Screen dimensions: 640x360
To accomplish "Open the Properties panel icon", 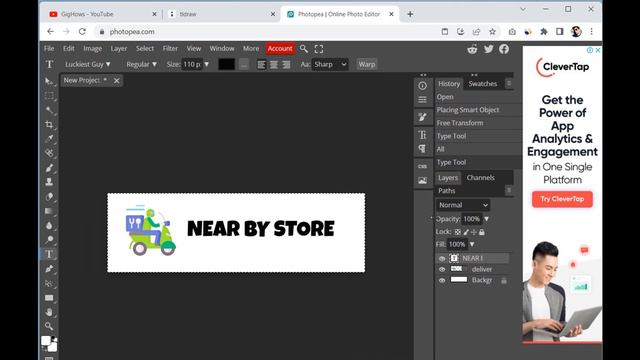I will point(422,100).
